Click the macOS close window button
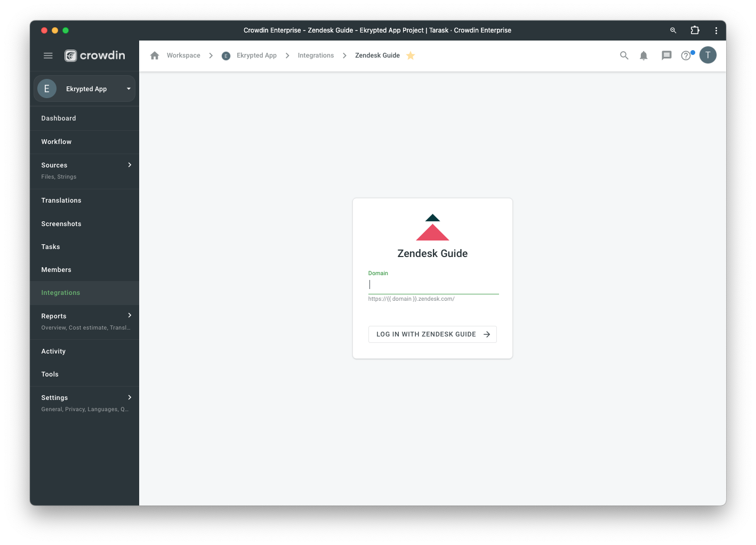 (x=44, y=30)
